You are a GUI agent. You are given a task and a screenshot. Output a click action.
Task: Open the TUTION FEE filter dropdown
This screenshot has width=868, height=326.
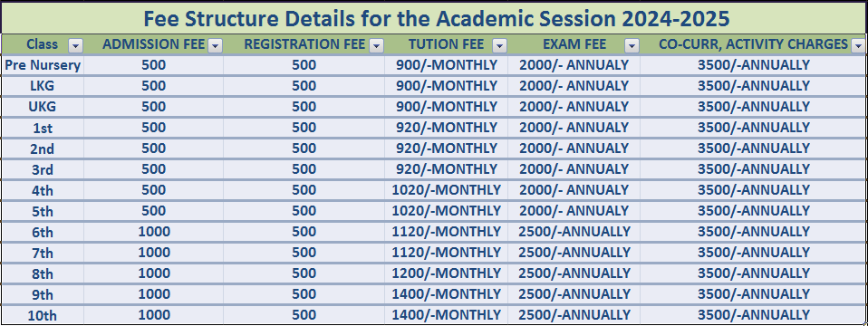[x=499, y=45]
